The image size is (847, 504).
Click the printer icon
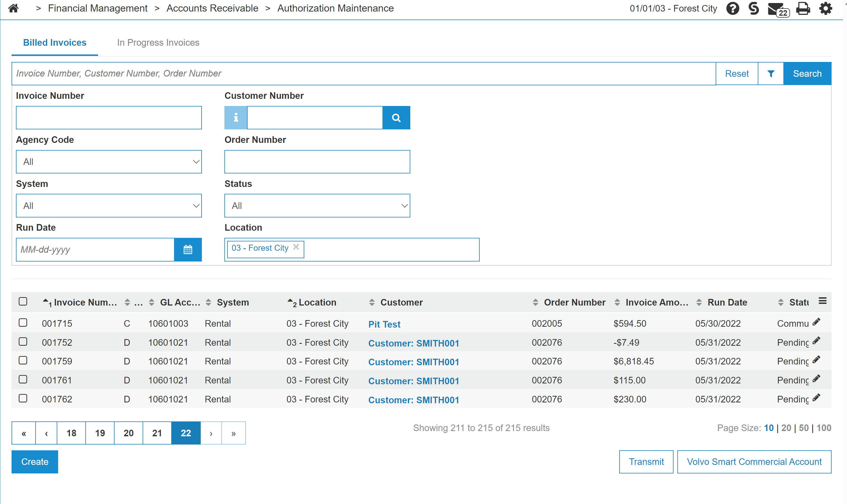pos(803,8)
